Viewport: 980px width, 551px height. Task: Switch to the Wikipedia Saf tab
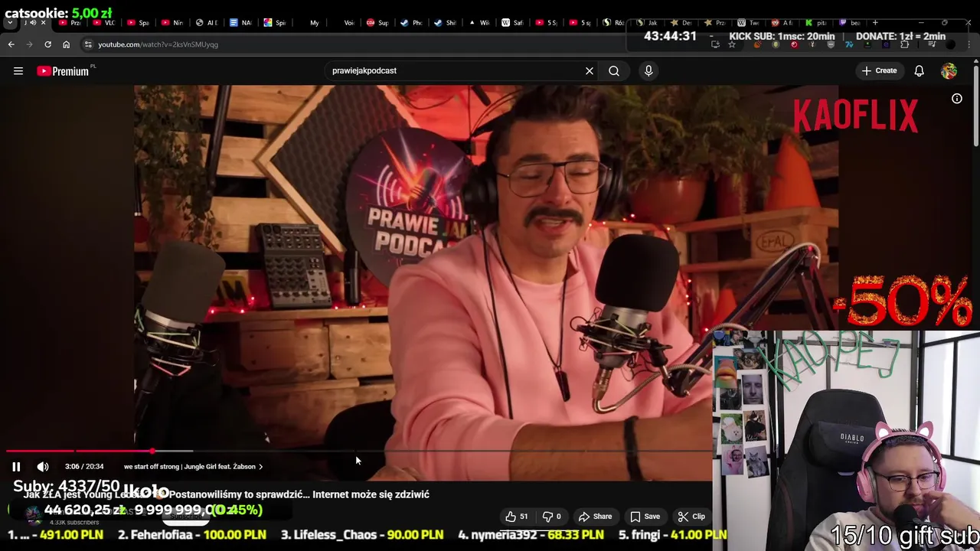[x=512, y=22]
